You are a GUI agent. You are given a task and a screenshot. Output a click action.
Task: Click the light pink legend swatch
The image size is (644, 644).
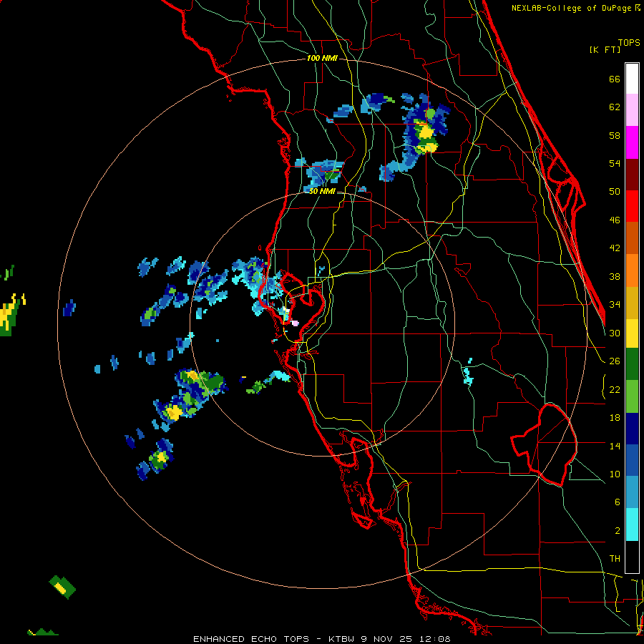tap(632, 110)
